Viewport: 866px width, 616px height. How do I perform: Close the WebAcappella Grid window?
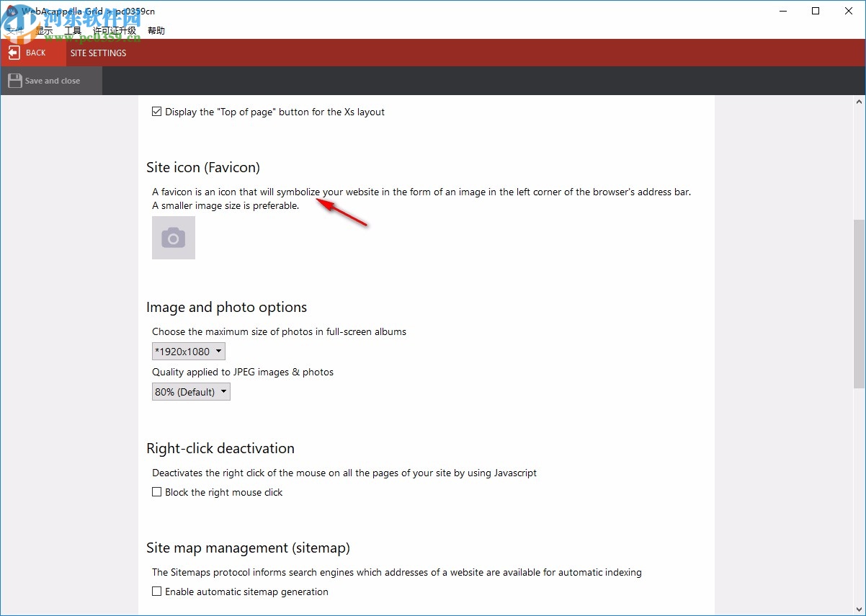point(849,11)
